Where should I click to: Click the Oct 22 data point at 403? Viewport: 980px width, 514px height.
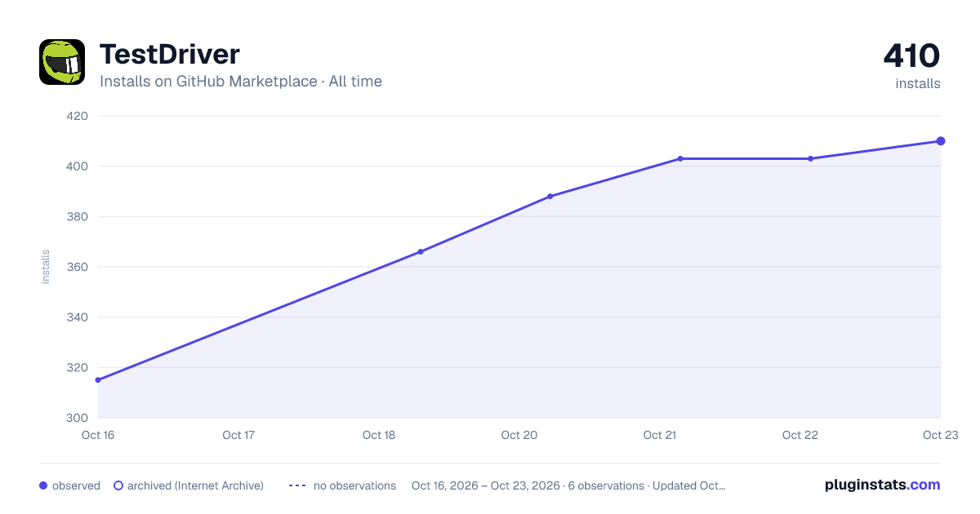coord(811,158)
